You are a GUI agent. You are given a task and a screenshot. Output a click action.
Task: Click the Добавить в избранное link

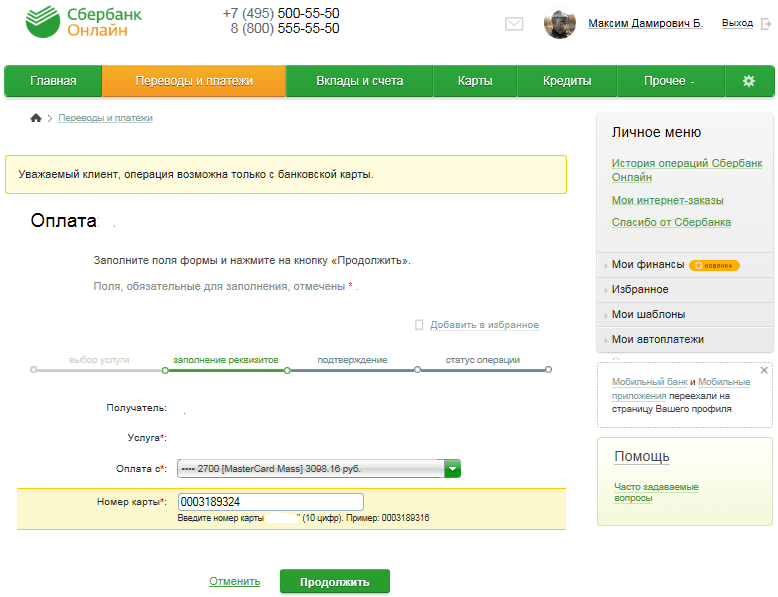(x=484, y=325)
